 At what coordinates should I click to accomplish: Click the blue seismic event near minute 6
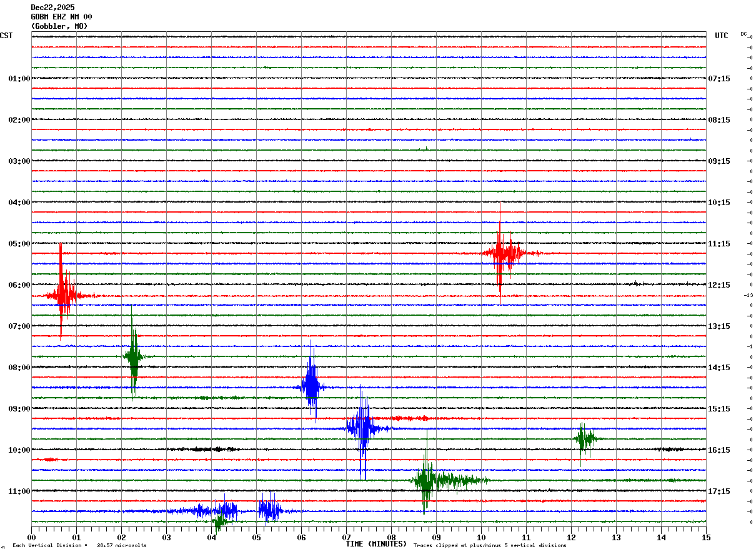coord(312,386)
